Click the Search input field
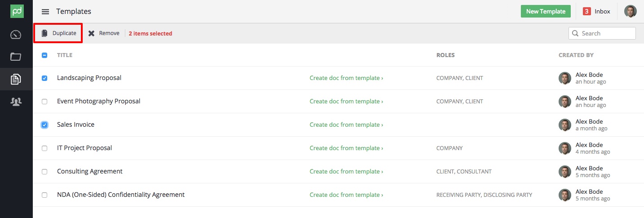This screenshot has width=644, height=218. coord(602,33)
